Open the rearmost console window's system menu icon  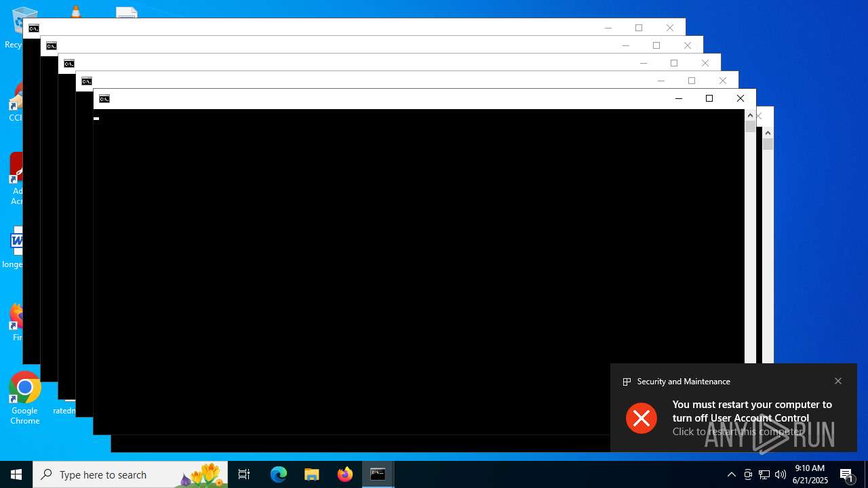(33, 28)
